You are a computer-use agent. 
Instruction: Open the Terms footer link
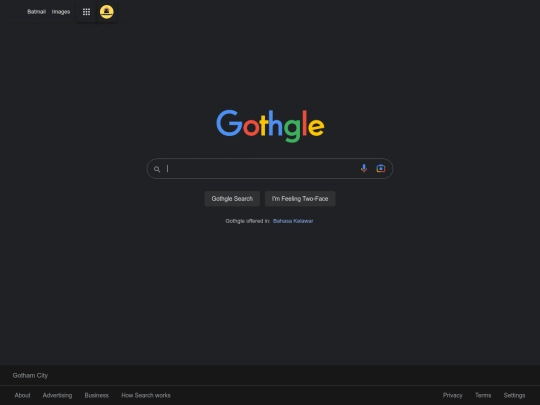(483, 395)
